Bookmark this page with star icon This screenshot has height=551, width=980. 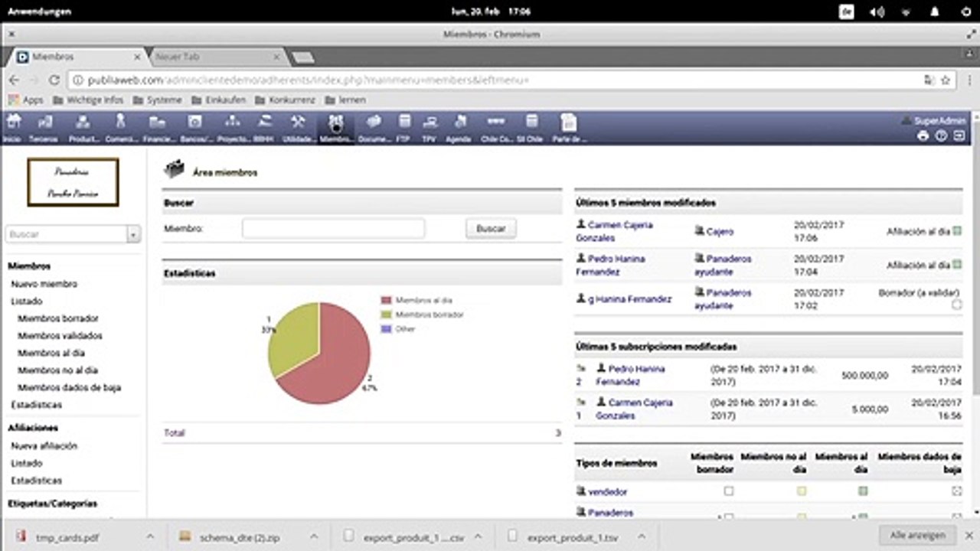pyautogui.click(x=946, y=80)
